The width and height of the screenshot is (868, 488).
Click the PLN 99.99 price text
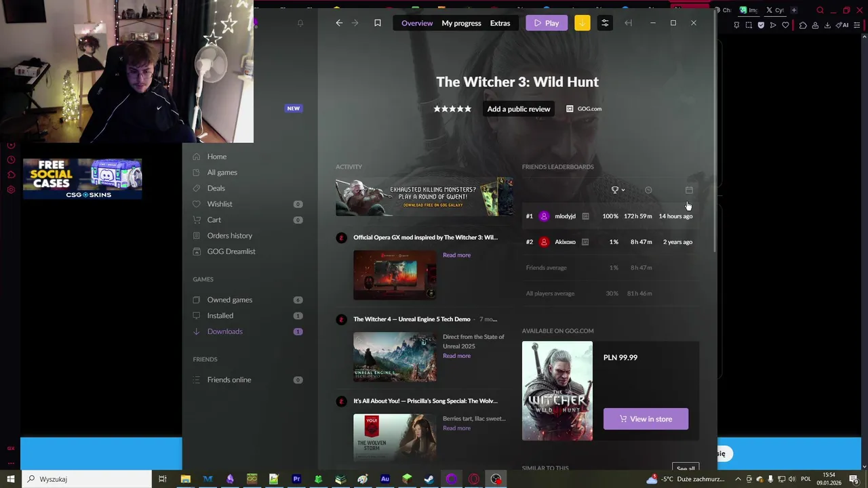pyautogui.click(x=620, y=357)
